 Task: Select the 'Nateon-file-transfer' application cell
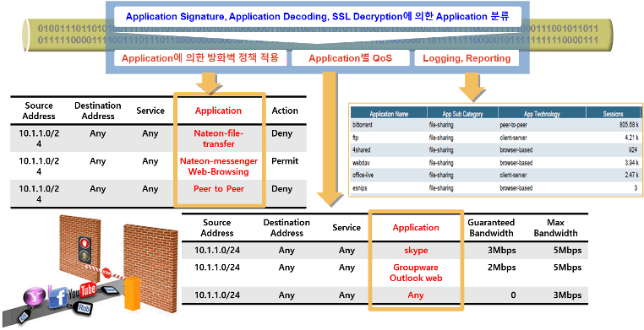coord(219,138)
